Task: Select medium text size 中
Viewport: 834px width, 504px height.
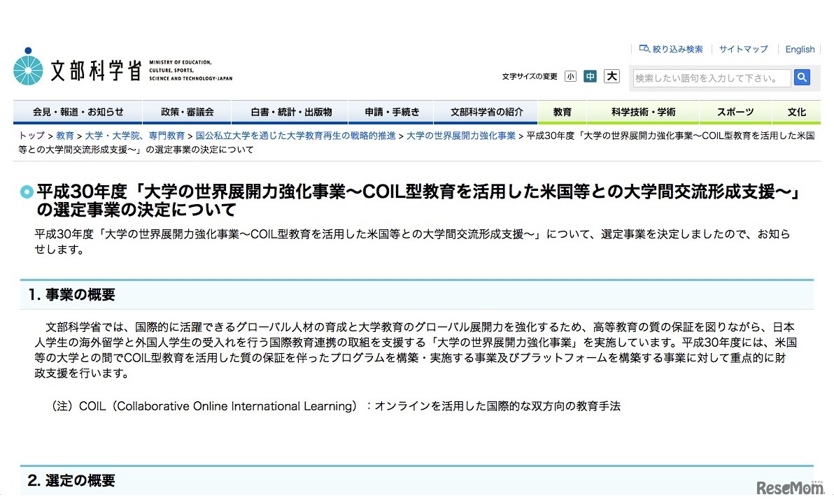Action: click(x=591, y=75)
